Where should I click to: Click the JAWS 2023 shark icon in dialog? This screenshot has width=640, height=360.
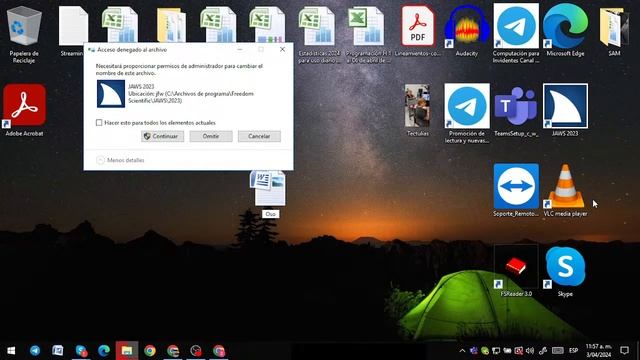coord(111,94)
